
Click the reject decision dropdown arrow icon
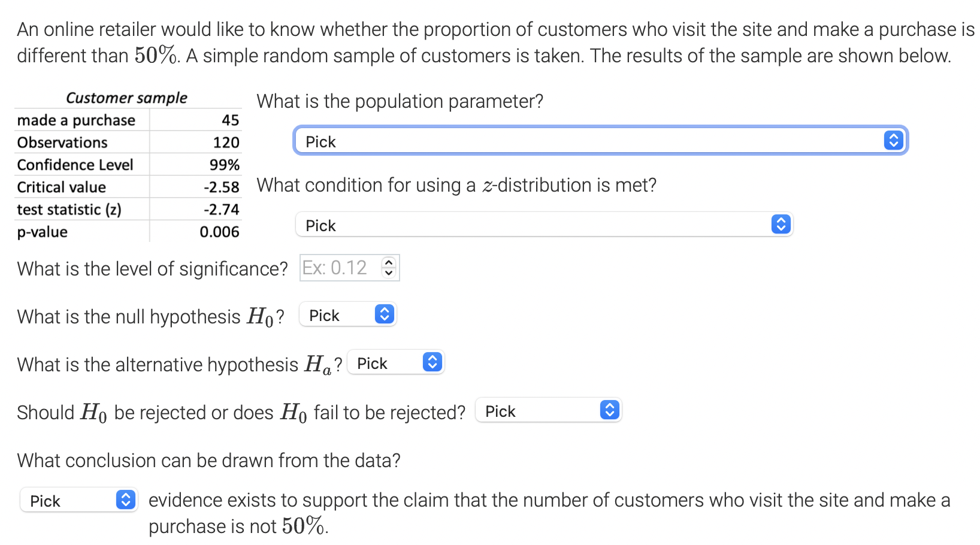click(x=609, y=410)
